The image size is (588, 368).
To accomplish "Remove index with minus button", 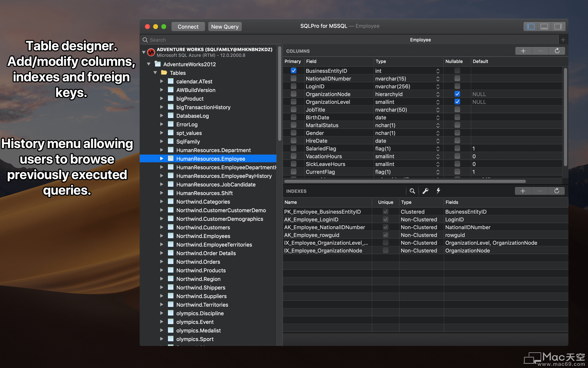I will (x=540, y=191).
